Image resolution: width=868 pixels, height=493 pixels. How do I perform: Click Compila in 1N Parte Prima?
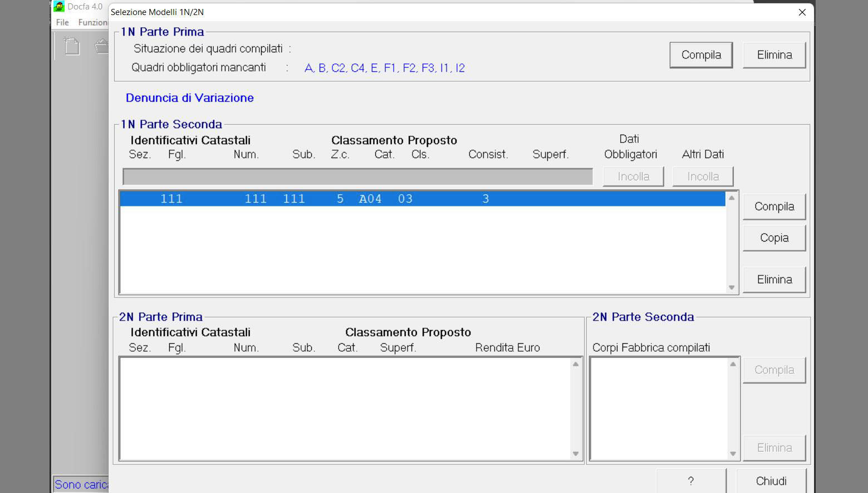coord(700,55)
